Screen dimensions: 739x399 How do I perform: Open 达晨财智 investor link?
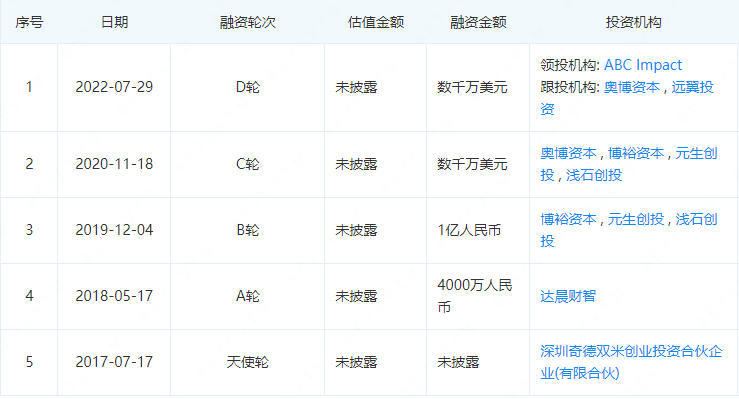point(568,296)
